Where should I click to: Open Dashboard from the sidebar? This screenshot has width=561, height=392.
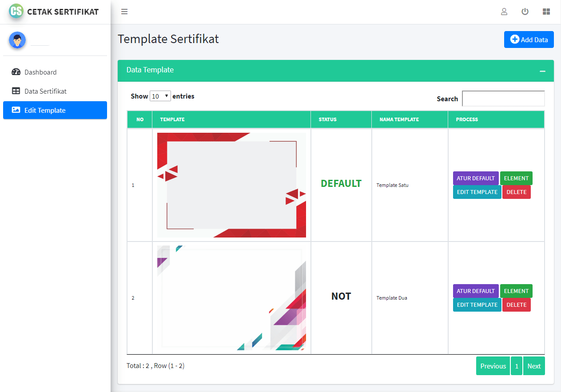pyautogui.click(x=40, y=72)
